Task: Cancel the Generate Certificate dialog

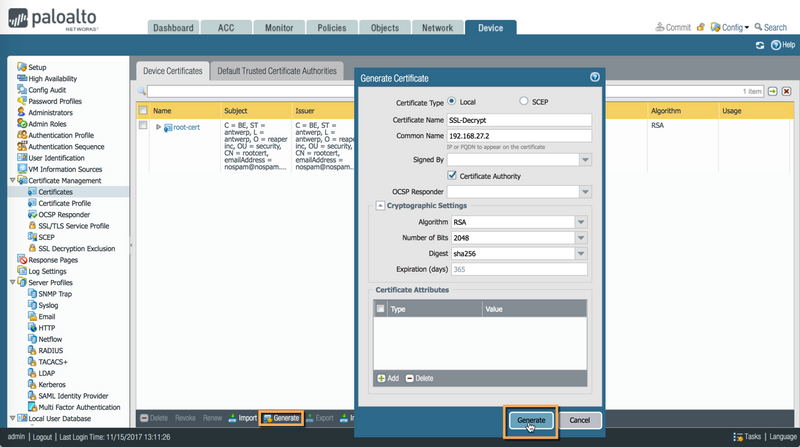Action: (579, 420)
